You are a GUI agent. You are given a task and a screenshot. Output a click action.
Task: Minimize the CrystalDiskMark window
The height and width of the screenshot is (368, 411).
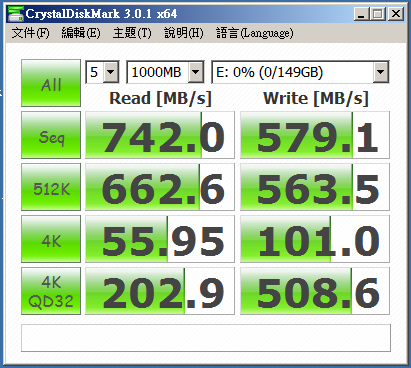tap(361, 14)
